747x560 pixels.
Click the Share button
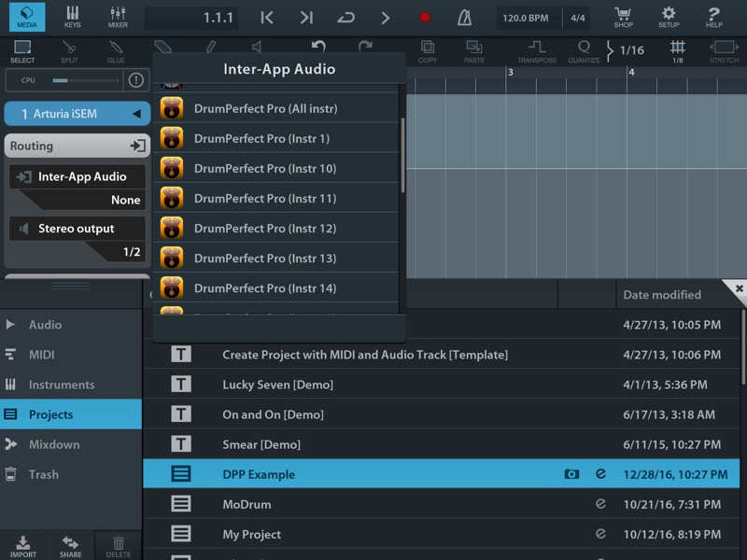71,546
